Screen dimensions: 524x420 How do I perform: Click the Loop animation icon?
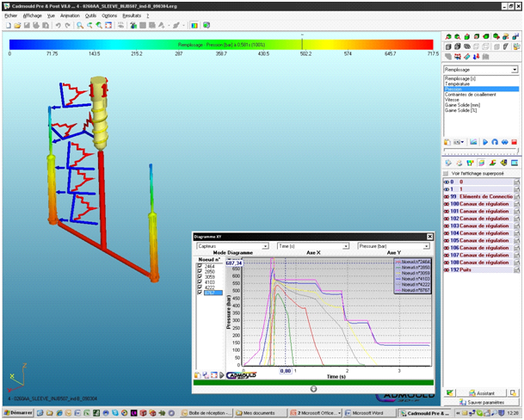[x=495, y=142]
